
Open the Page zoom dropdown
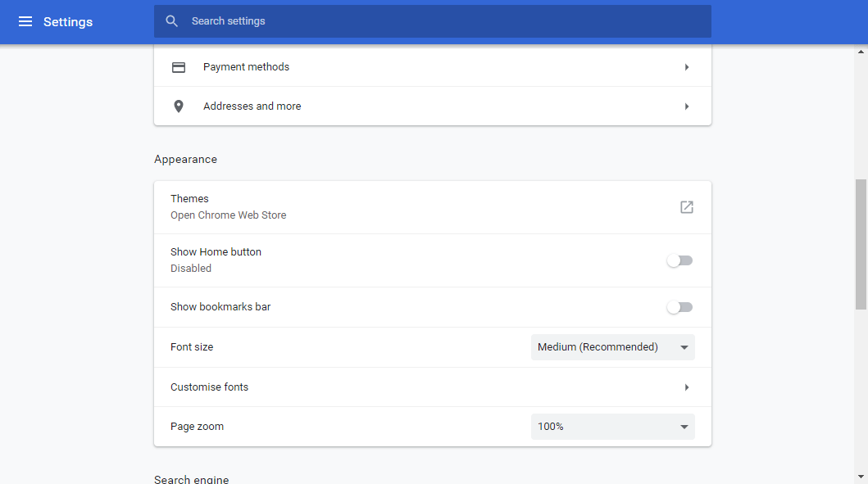click(x=613, y=427)
